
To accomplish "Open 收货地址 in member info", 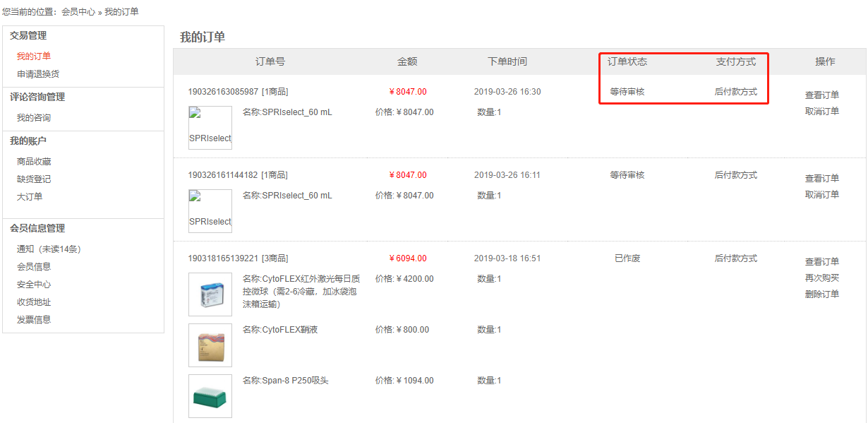I will coord(34,302).
